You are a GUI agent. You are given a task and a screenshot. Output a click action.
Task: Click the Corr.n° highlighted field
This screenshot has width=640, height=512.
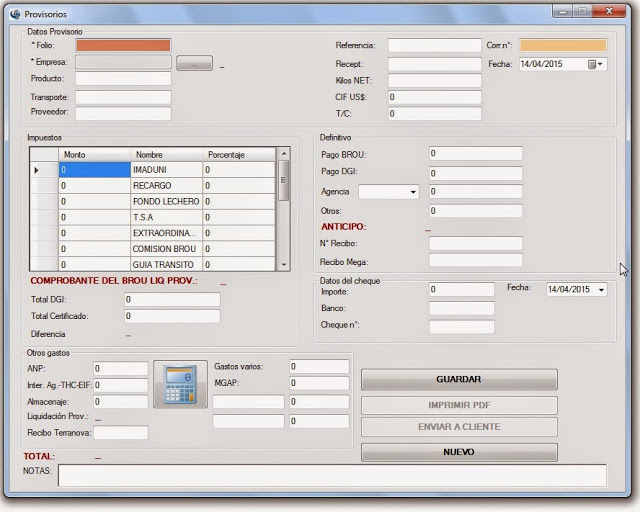point(562,45)
